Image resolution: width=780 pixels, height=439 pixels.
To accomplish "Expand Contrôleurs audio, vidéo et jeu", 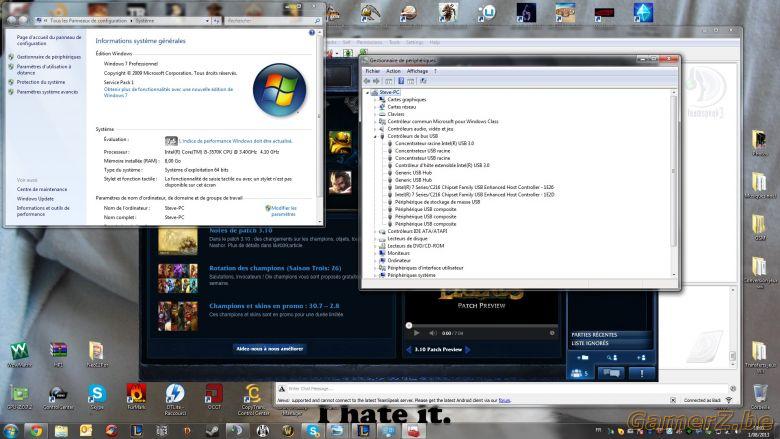I will (376, 129).
